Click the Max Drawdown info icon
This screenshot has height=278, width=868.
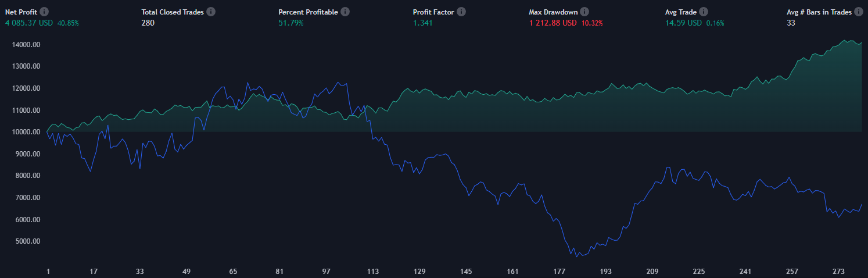[584, 12]
